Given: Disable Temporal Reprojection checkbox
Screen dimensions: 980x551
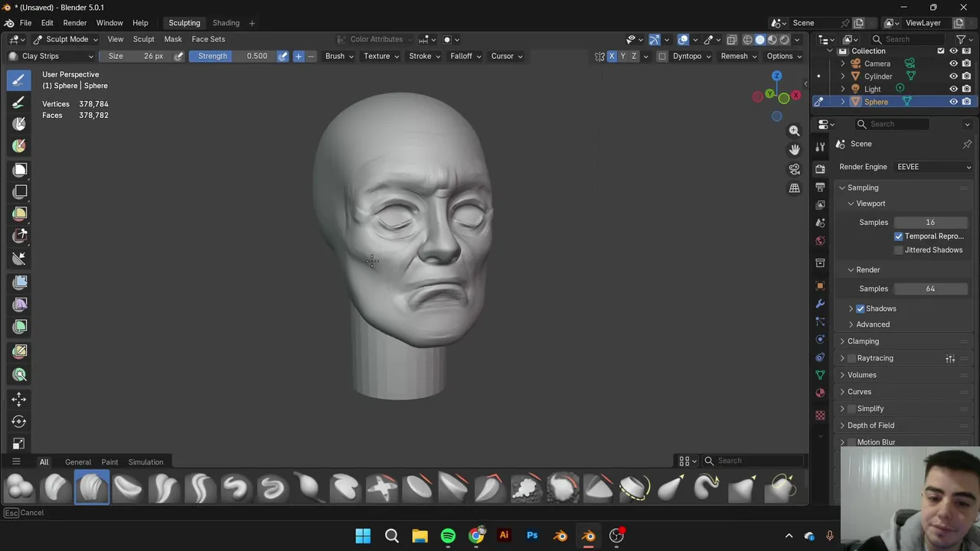Looking at the screenshot, I should click(898, 236).
